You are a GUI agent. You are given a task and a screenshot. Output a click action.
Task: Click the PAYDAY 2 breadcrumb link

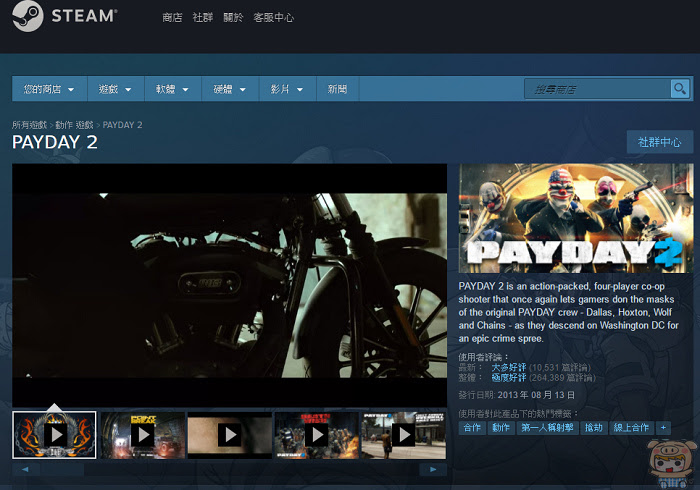coord(122,125)
